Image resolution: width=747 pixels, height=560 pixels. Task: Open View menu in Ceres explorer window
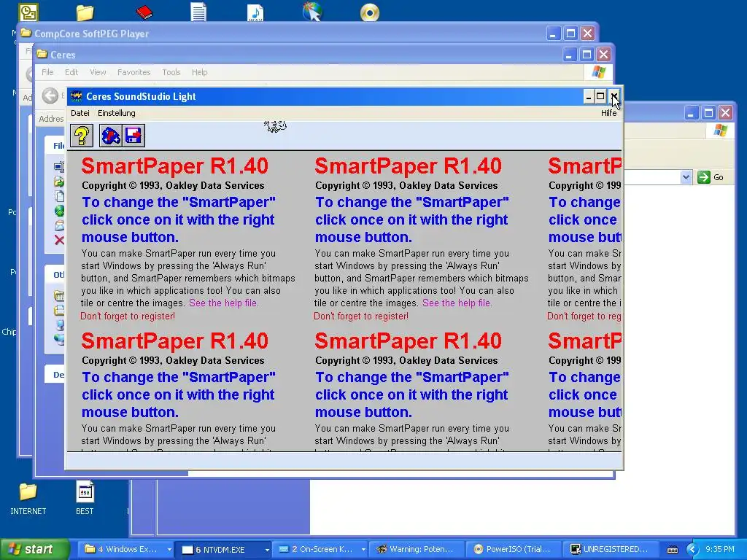coord(98,72)
